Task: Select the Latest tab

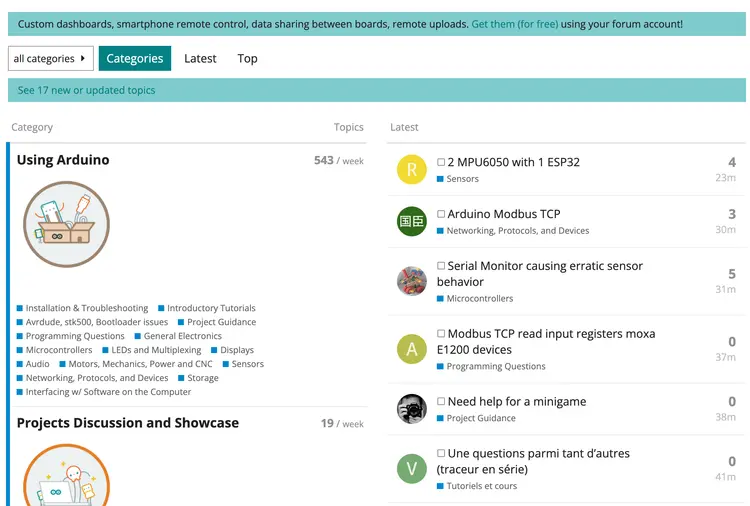Action: pyautogui.click(x=200, y=59)
